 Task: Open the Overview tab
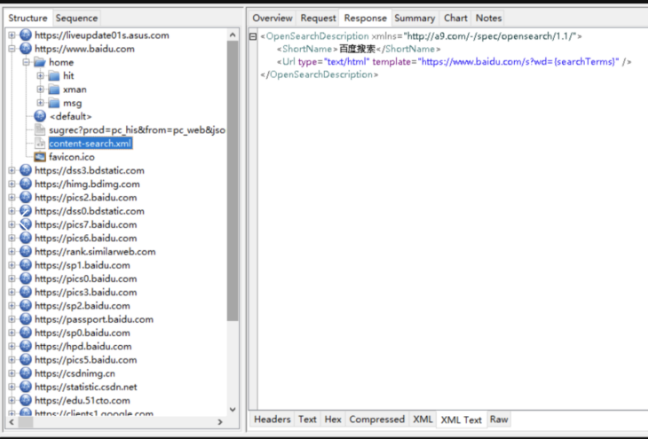click(272, 18)
